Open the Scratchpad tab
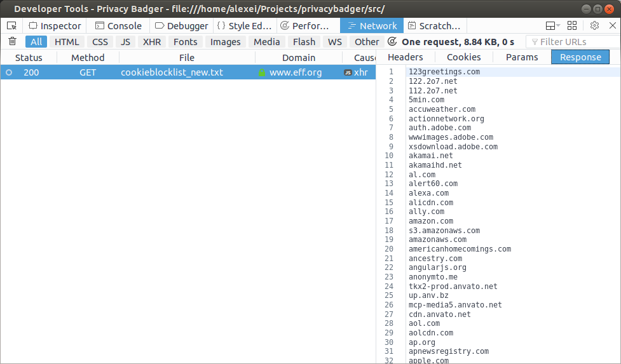This screenshot has height=364, width=621. click(435, 25)
